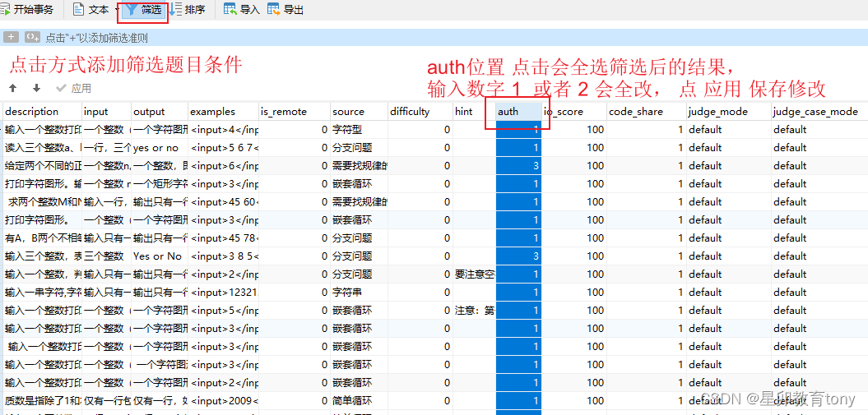
Task: Launch the 导入 import wizard
Action: [242, 9]
